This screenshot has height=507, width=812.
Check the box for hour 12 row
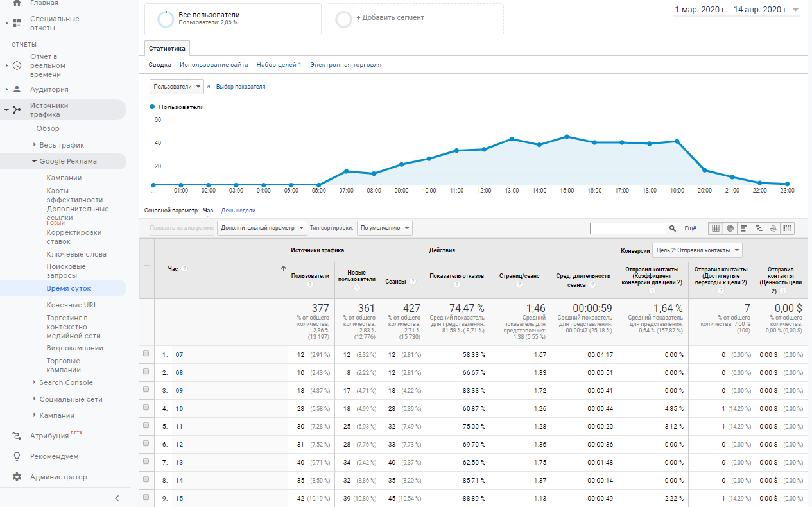[x=146, y=443]
